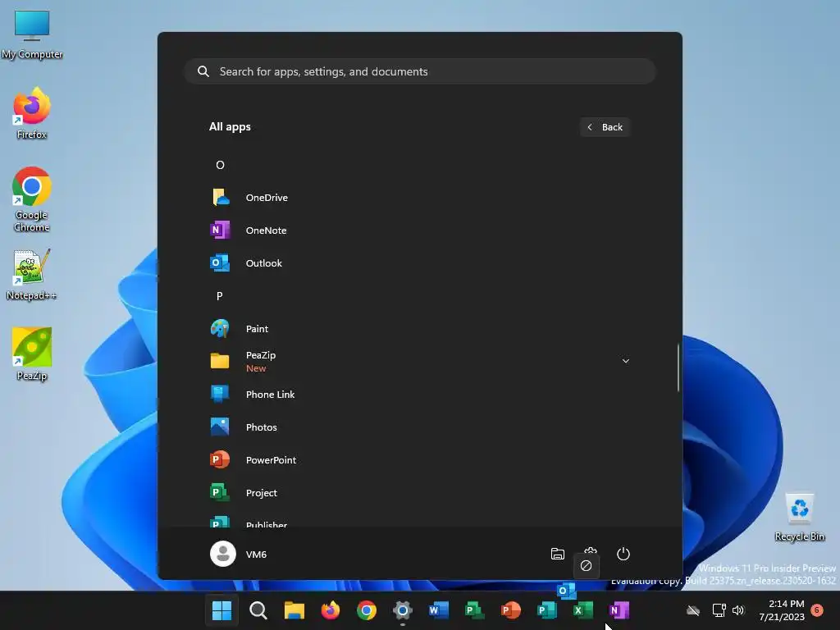Open taskbar Search magnifier
Screen dimensions: 840x630
pyautogui.click(x=258, y=610)
